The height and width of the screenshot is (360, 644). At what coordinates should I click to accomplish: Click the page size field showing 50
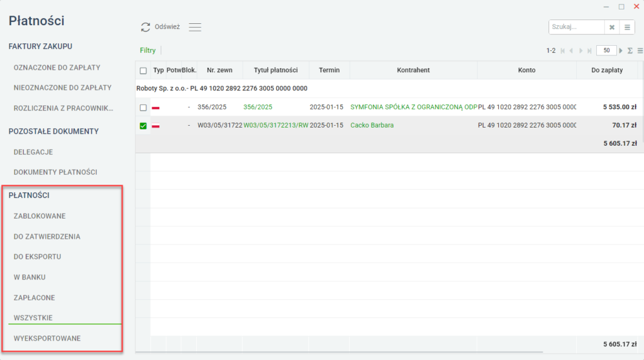tap(606, 50)
